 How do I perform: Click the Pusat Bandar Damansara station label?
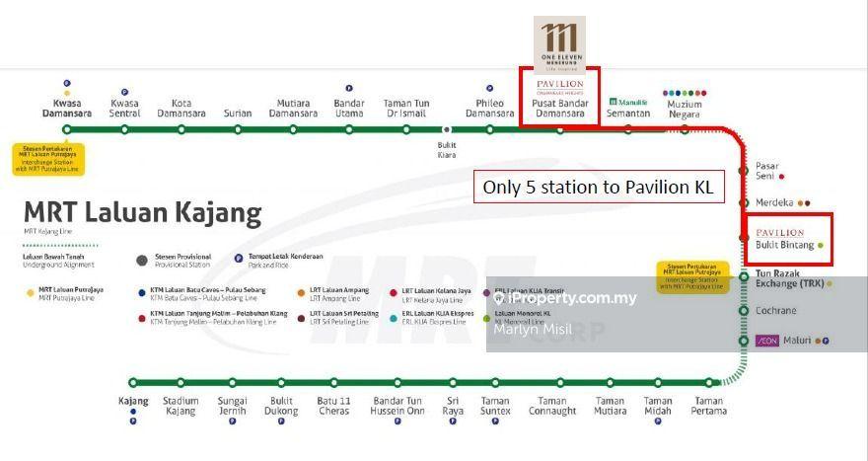559,108
